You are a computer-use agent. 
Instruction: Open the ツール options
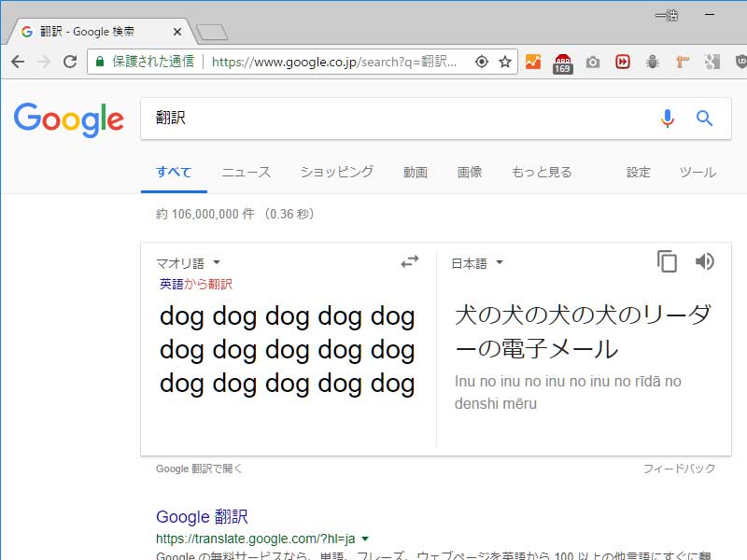click(698, 172)
